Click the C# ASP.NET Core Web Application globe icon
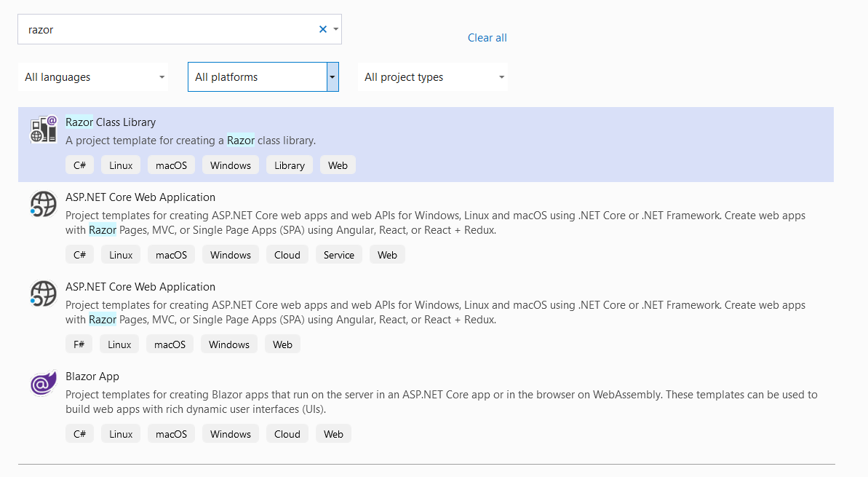The width and height of the screenshot is (868, 477). [44, 204]
